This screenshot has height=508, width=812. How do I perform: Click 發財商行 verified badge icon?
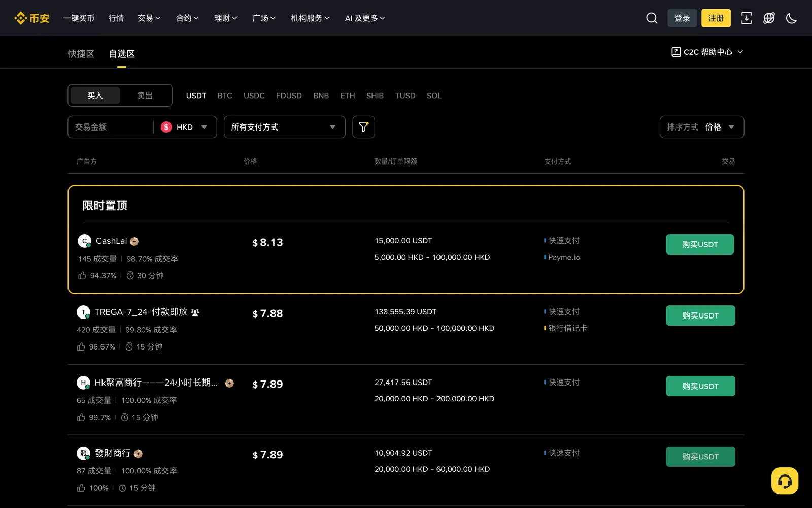[x=138, y=454]
